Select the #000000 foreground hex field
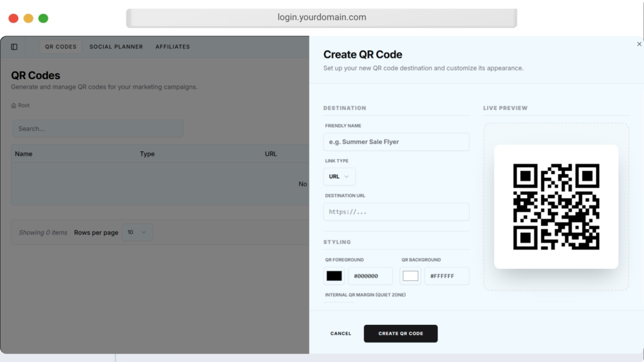 click(x=370, y=276)
